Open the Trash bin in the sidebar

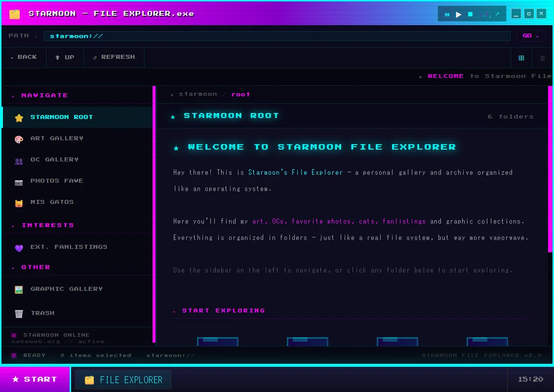click(78, 313)
